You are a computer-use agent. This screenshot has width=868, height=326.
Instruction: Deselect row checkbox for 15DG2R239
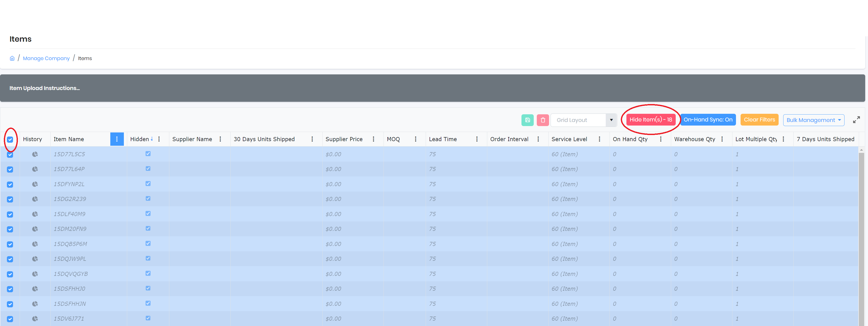10,199
